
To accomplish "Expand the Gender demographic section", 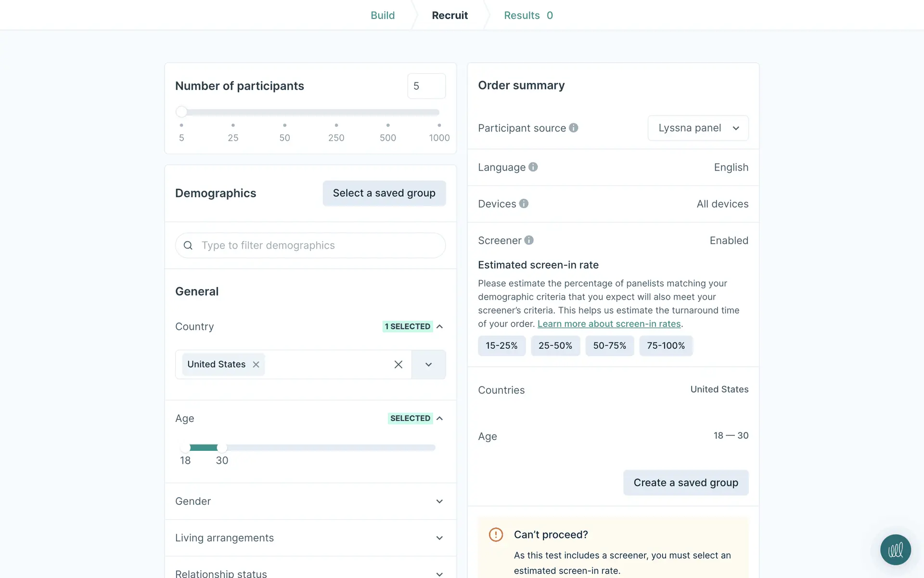I will point(439,501).
